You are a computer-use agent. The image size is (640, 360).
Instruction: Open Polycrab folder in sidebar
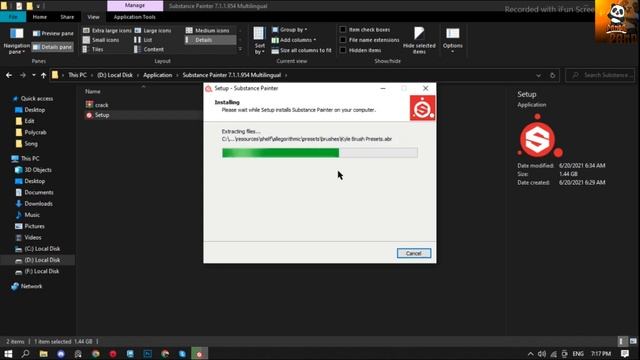click(36, 132)
